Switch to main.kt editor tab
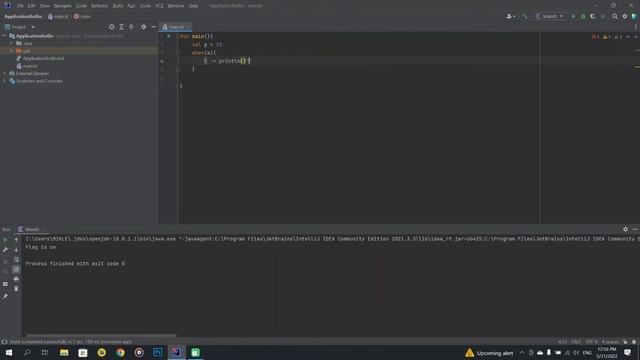 [176, 27]
